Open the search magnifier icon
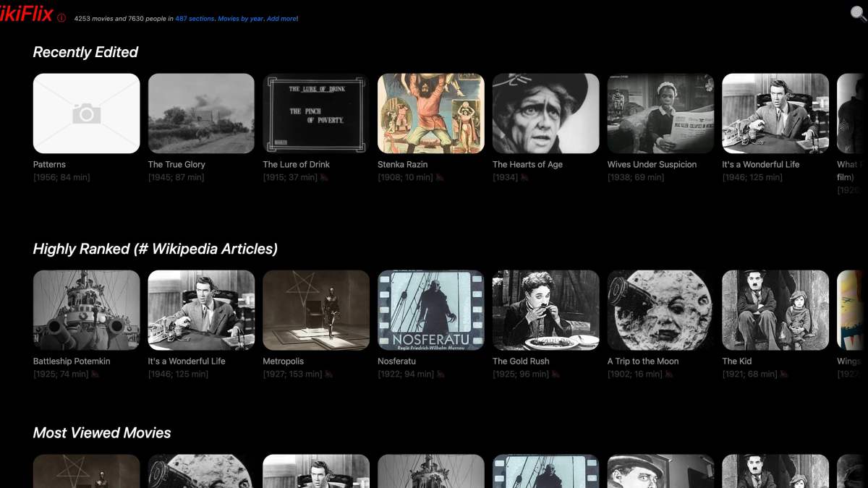Viewport: 868px width, 488px height. pos(859,13)
